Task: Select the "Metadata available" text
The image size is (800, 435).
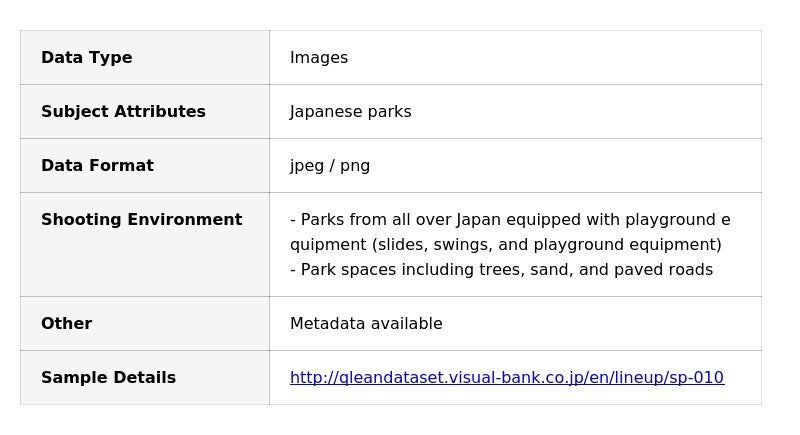Action: click(366, 324)
